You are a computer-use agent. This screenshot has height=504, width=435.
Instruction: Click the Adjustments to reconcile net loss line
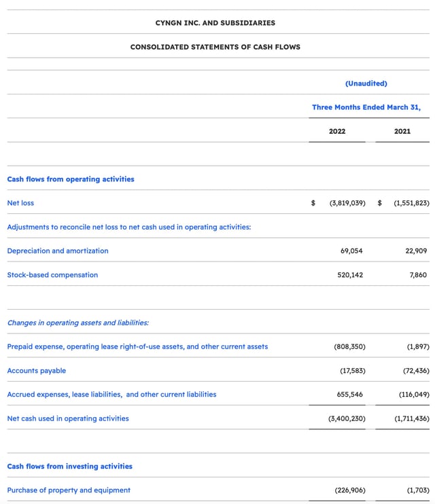pyautogui.click(x=129, y=227)
